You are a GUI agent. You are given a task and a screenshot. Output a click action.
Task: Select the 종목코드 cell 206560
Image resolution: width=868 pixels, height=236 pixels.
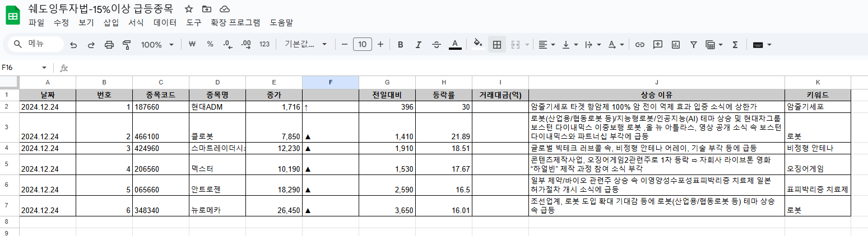(x=161, y=164)
